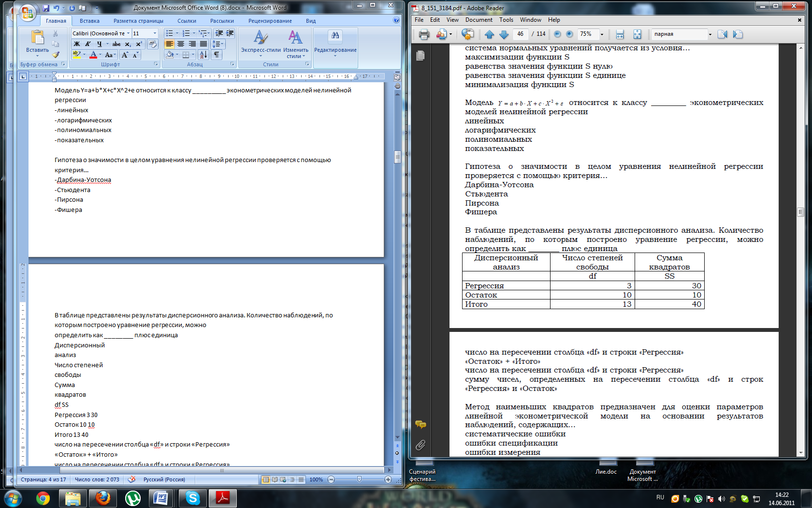
Task: Apply red font color
Action: 93,55
